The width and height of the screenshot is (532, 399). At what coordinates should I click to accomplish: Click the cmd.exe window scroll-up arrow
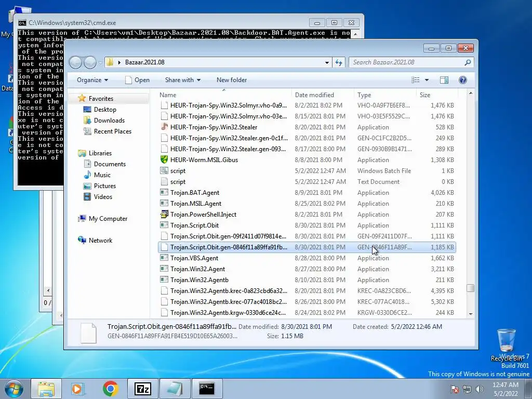point(355,34)
